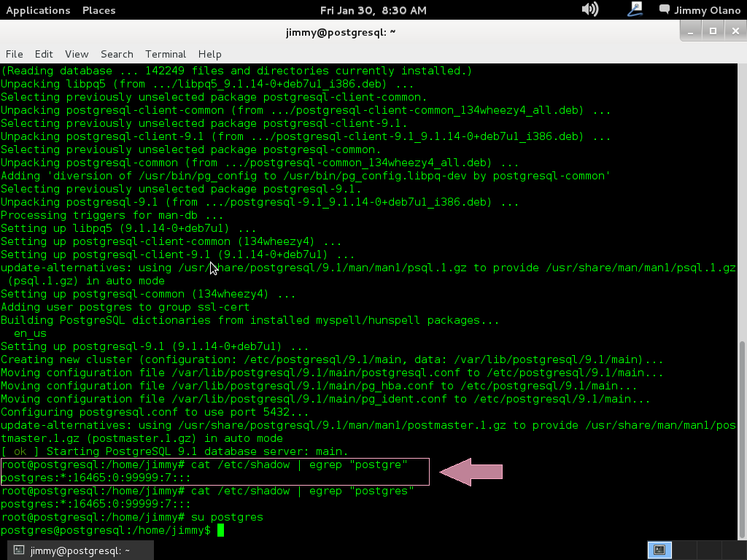Screen dimensions: 747x560
Task: Open the View menu
Action: coord(77,54)
